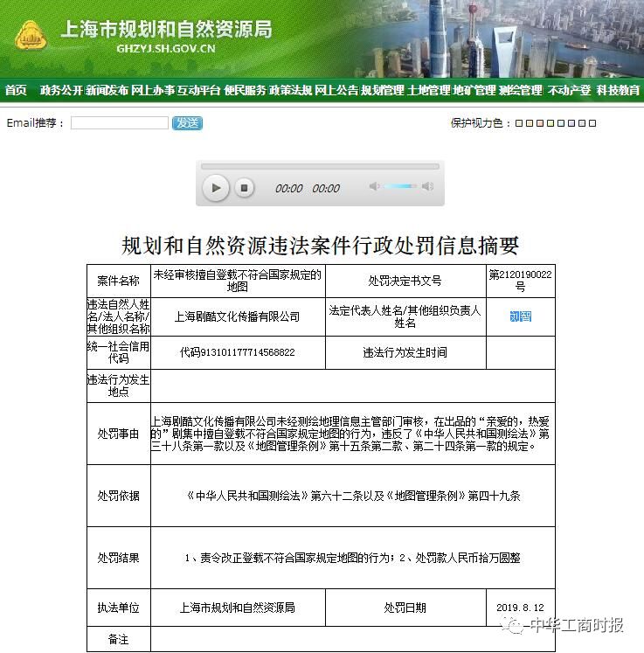This screenshot has width=644, height=653.
Task: Open the 规划管理 menu item
Action: click(x=382, y=90)
